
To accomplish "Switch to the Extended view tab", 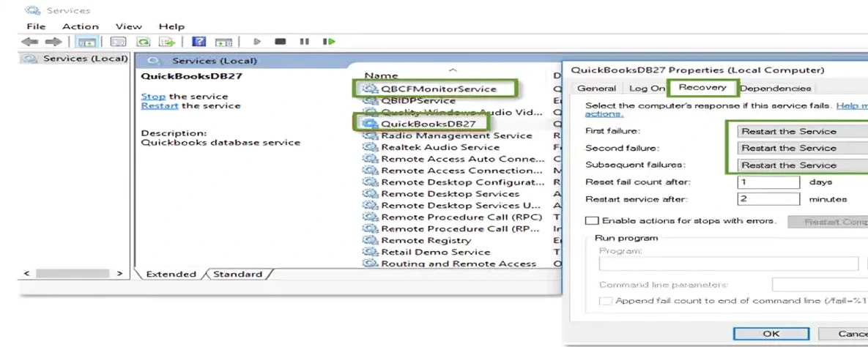I will click(171, 274).
